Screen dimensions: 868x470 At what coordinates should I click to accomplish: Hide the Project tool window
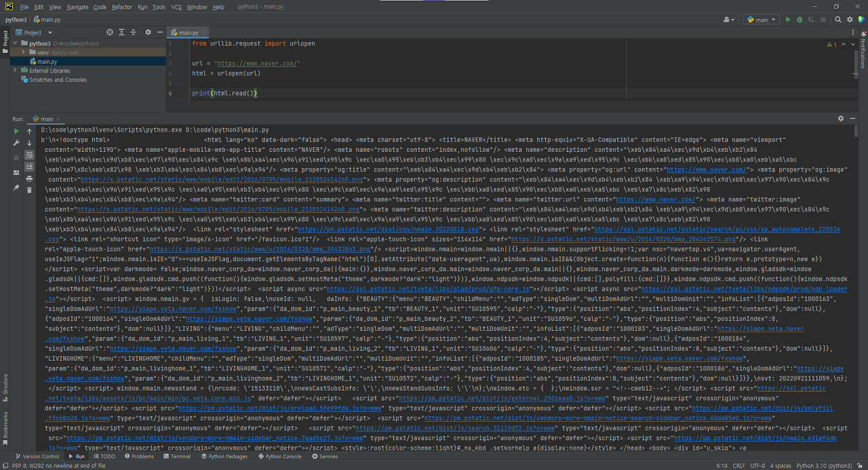coord(160,32)
